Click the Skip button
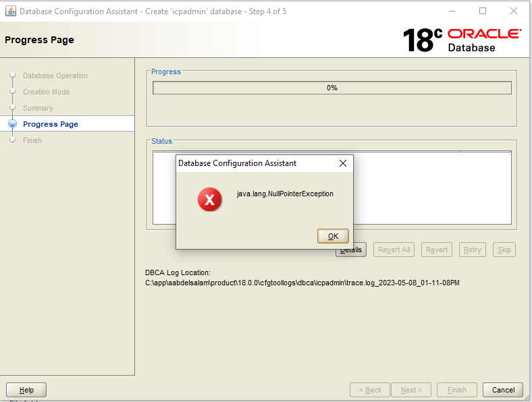Viewport: 532px width, 402px height. coord(504,250)
